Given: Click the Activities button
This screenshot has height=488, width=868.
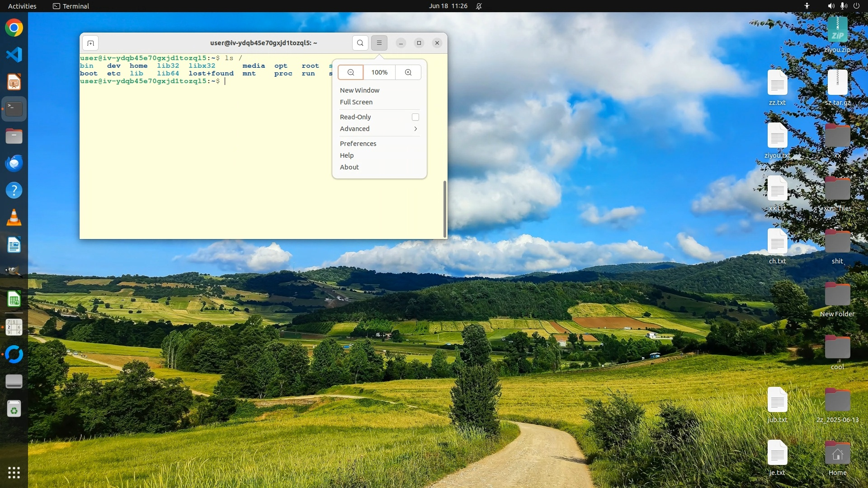Looking at the screenshot, I should tap(22, 6).
